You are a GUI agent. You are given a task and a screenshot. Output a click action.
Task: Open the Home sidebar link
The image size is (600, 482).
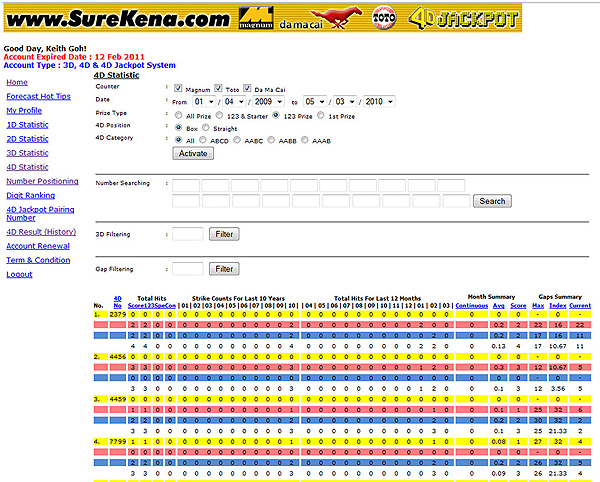(x=17, y=82)
